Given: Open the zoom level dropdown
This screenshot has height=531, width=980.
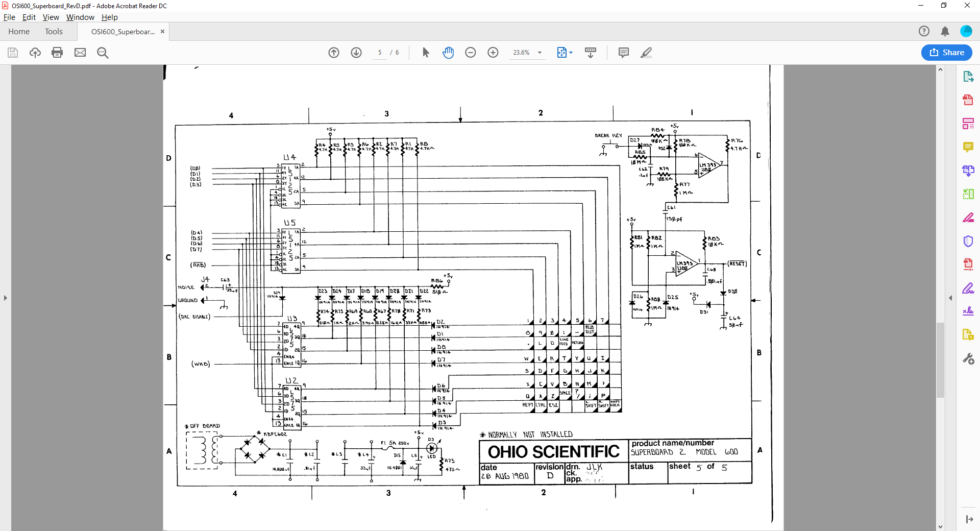Looking at the screenshot, I should tap(540, 53).
